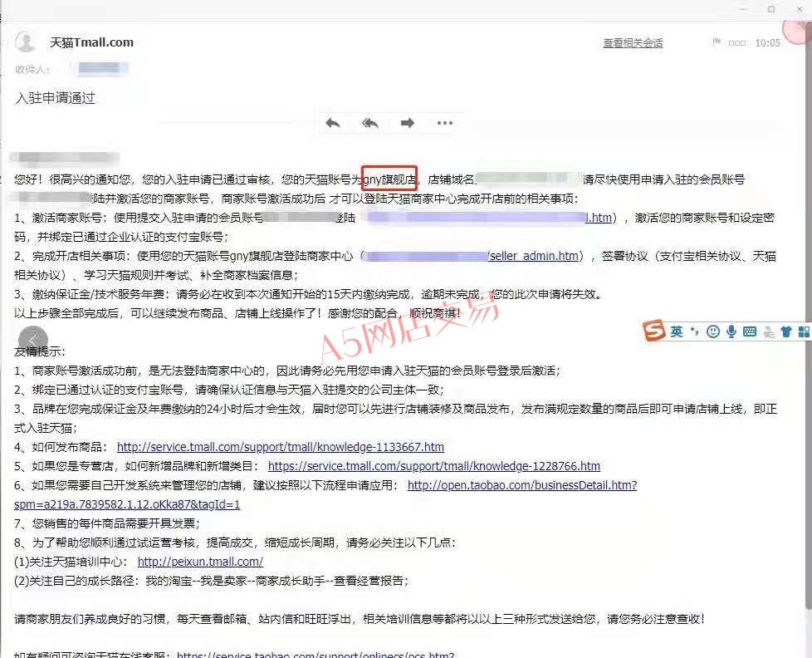Click the sender name 天猫Tmall.com
Viewport: 812px width, 658px height.
91,42
